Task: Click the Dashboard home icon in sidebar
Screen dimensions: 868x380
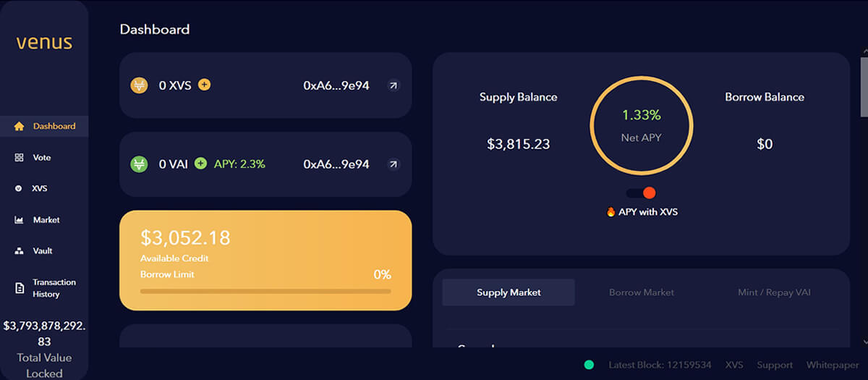Action: (20, 126)
